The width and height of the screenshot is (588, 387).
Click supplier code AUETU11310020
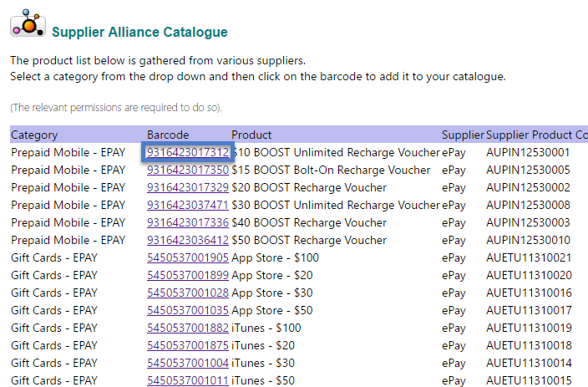(529, 275)
